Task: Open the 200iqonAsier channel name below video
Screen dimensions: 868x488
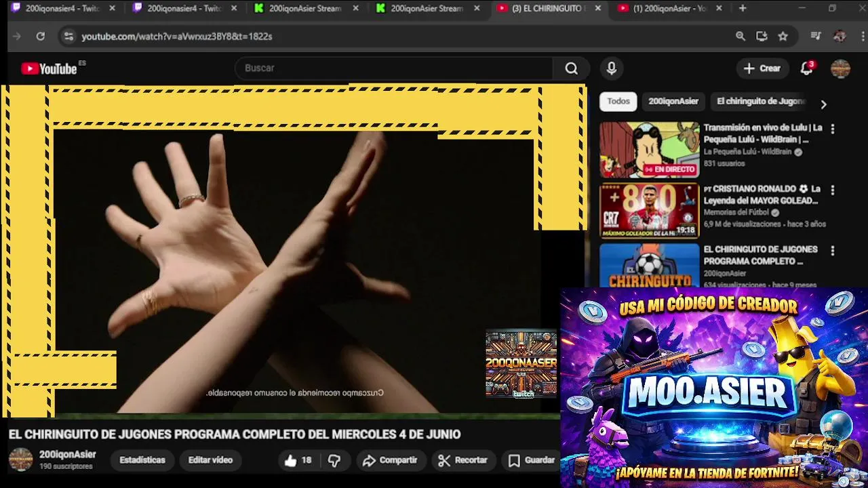Action: point(67,455)
